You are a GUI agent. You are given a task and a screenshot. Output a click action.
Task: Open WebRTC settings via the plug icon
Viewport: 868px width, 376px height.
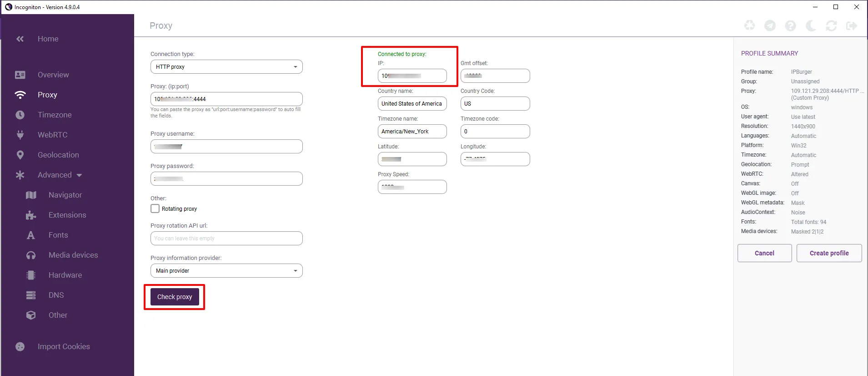pyautogui.click(x=20, y=135)
